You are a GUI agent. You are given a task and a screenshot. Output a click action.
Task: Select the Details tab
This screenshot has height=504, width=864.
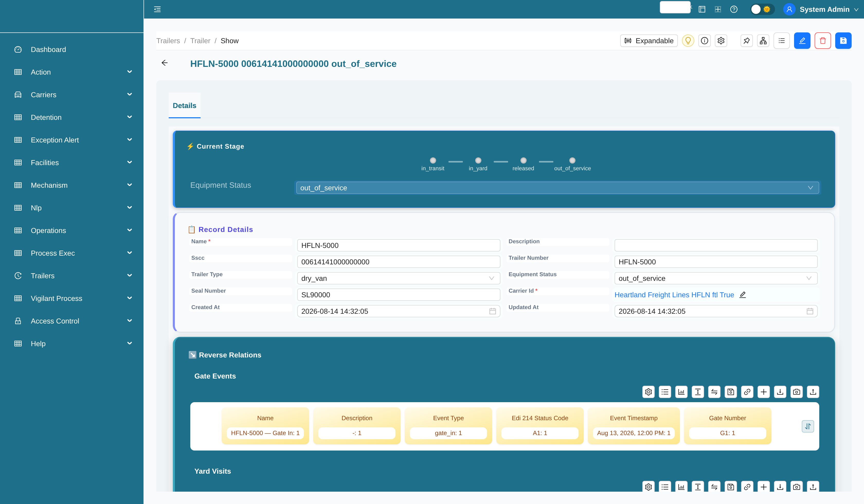[184, 106]
